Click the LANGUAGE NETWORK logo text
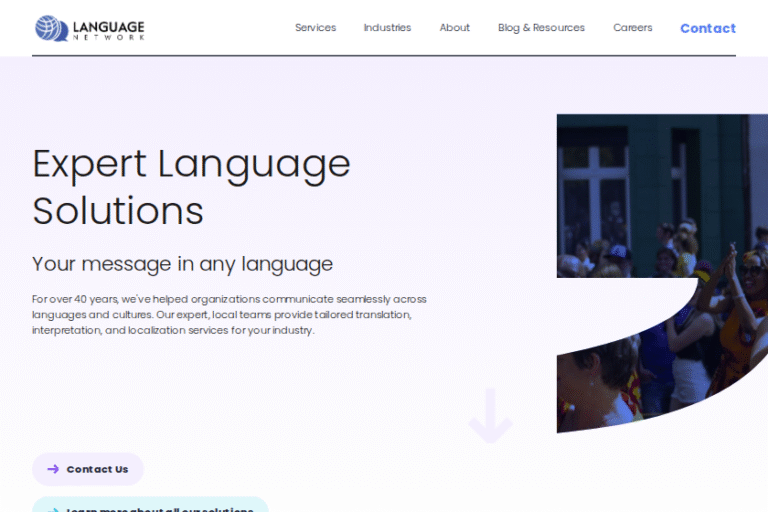 pos(107,28)
